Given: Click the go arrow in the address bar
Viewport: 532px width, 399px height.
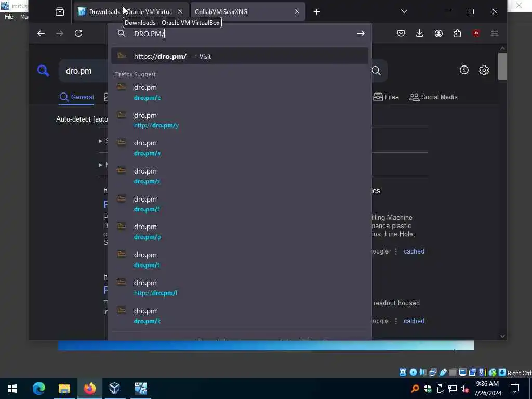Looking at the screenshot, I should [x=361, y=33].
